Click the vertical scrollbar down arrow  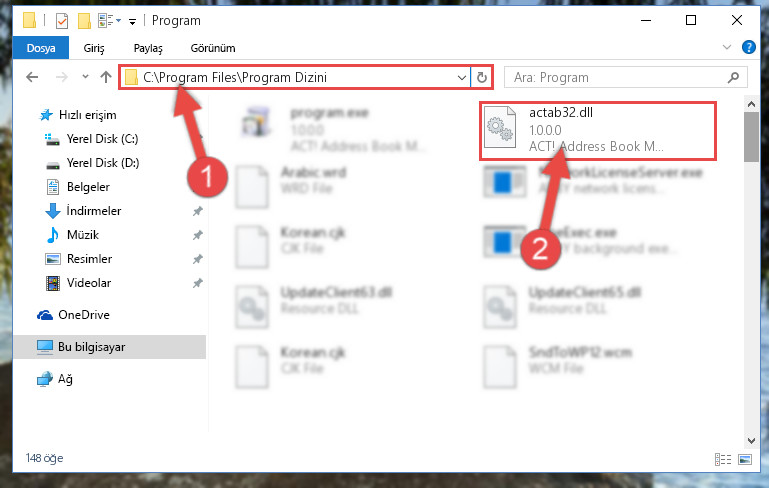click(751, 440)
